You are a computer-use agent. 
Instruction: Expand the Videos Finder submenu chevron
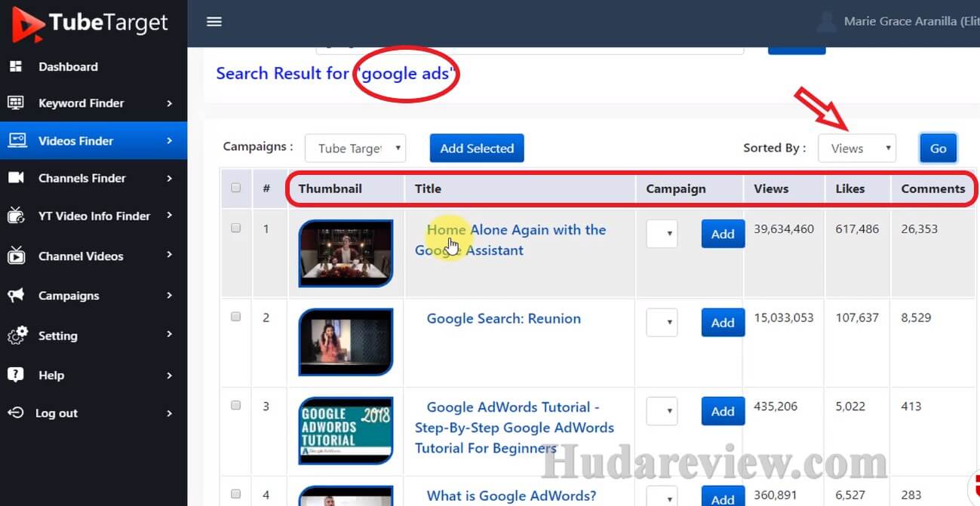(170, 140)
